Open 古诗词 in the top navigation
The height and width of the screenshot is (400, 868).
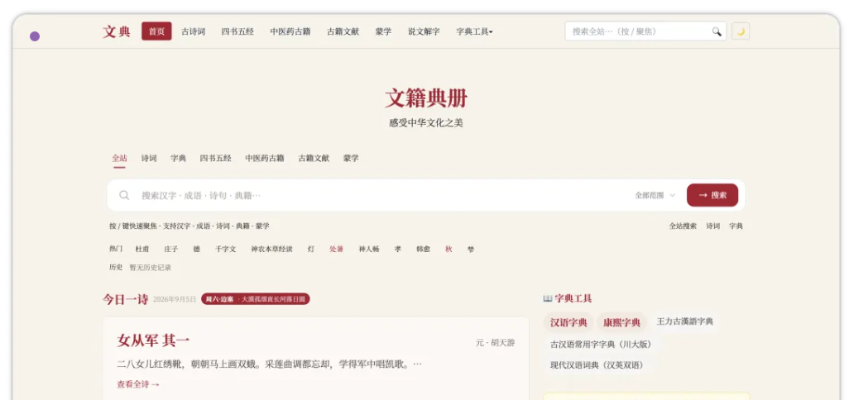click(193, 31)
